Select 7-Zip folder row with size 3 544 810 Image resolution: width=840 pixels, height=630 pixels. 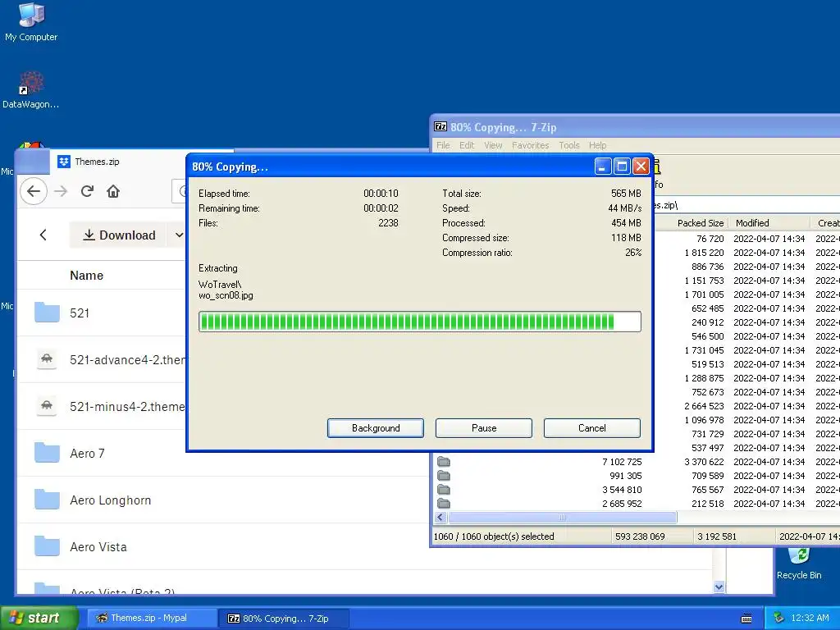click(x=635, y=490)
